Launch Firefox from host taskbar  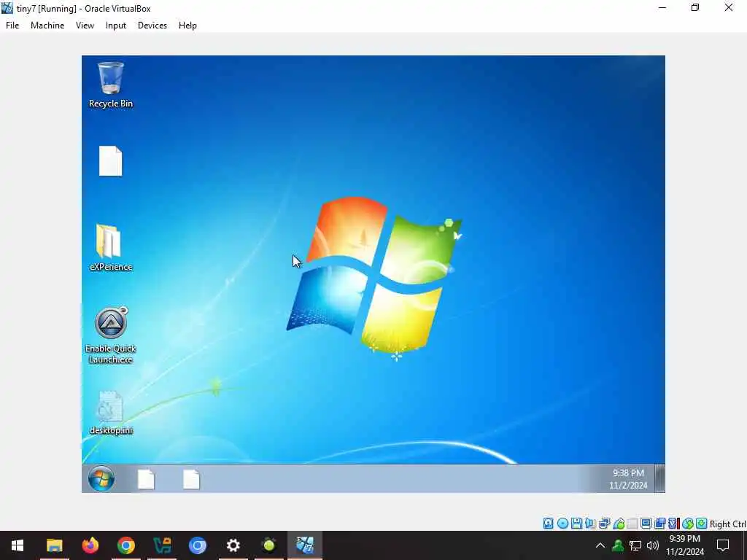coord(90,545)
